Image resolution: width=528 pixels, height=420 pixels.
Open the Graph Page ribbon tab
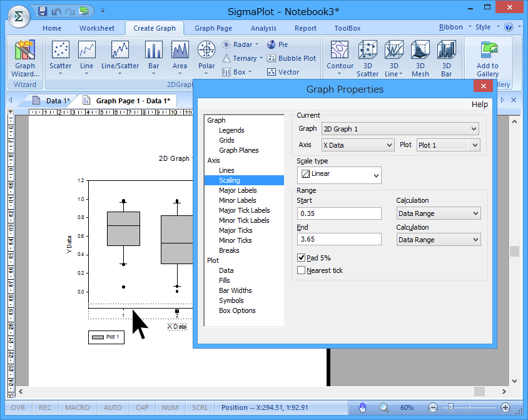click(x=213, y=28)
